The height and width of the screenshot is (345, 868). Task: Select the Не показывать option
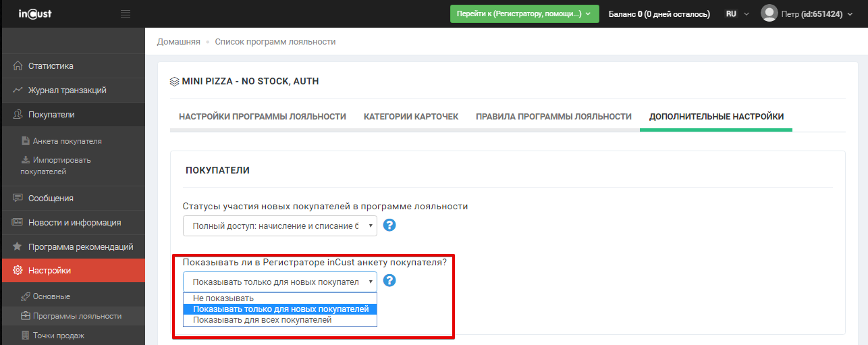280,298
